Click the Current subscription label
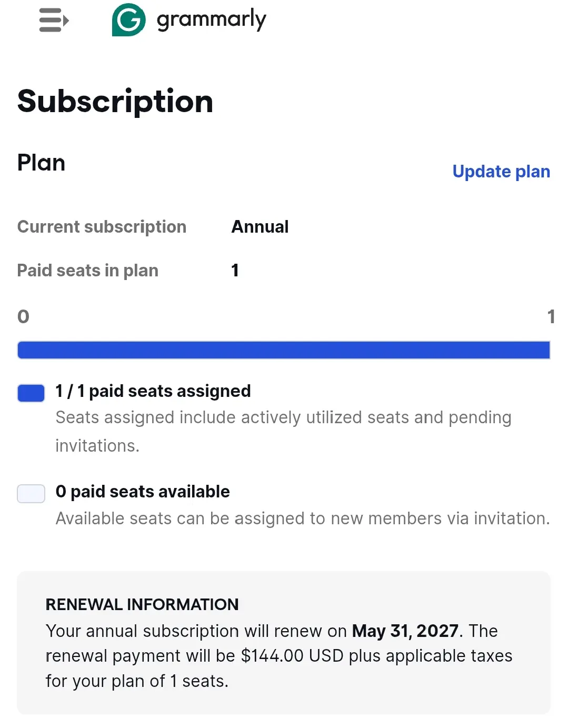Image resolution: width=568 pixels, height=728 pixels. coord(102,227)
